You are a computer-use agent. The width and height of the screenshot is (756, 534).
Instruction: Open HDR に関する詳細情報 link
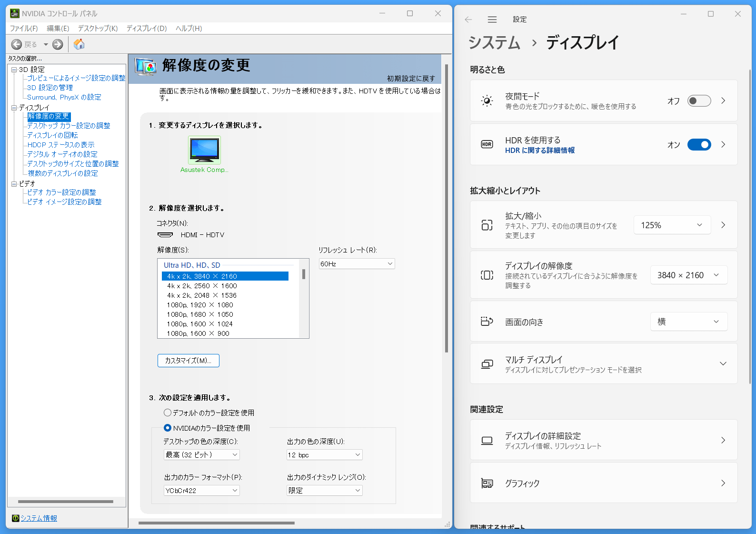540,151
